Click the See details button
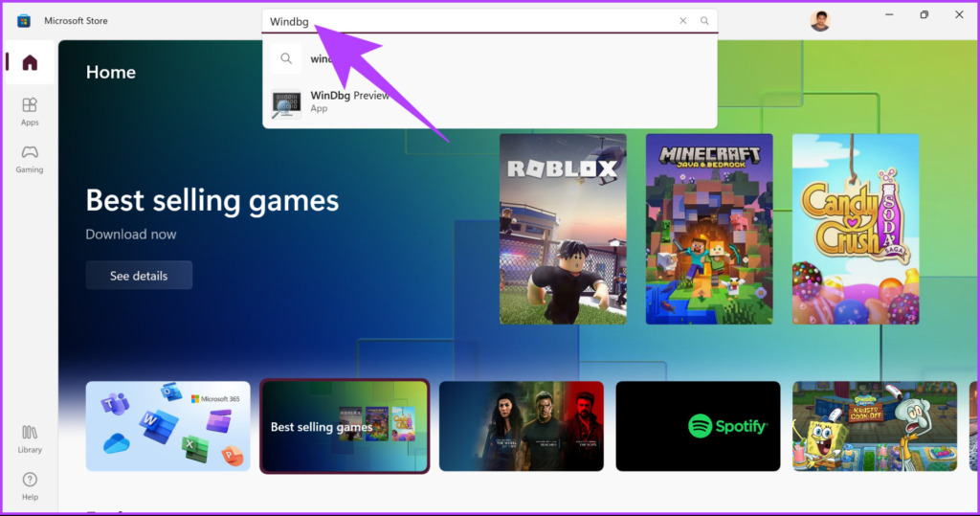The width and height of the screenshot is (980, 516). point(139,275)
